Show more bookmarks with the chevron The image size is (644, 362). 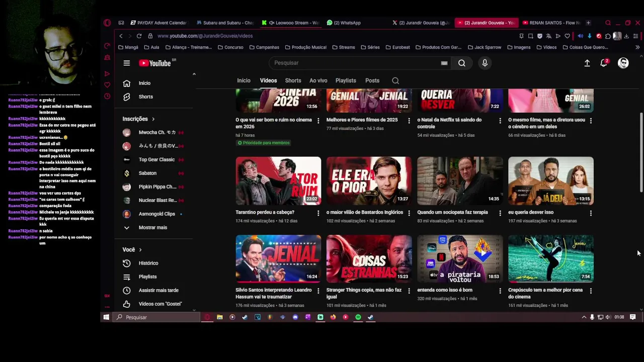coord(637,47)
